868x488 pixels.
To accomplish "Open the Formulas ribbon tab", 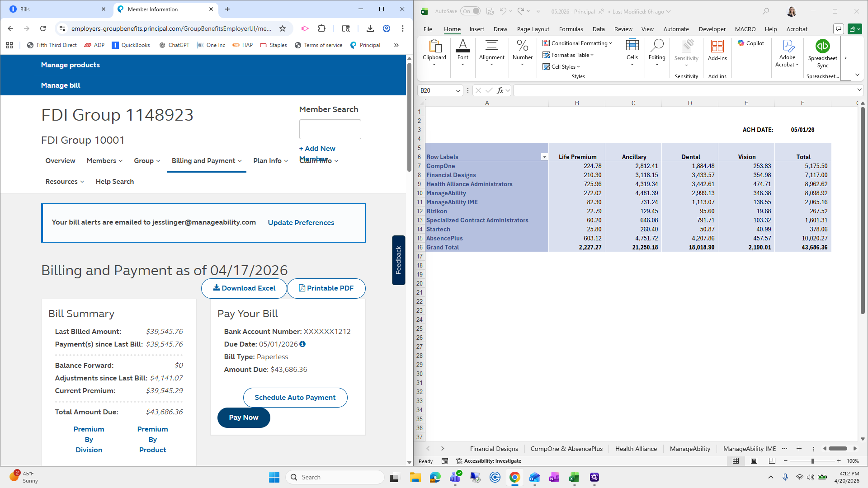I will coord(571,29).
